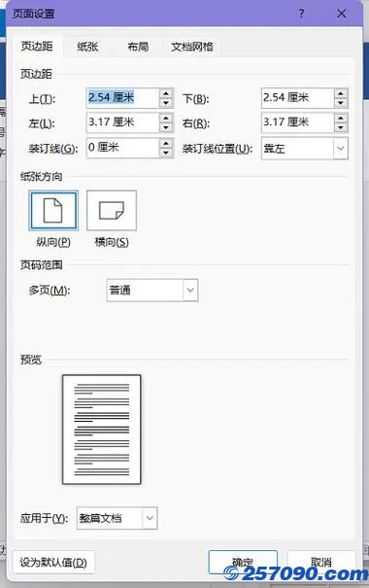
Task: Decrease the 装订线 gutter value
Action: pyautogui.click(x=166, y=153)
